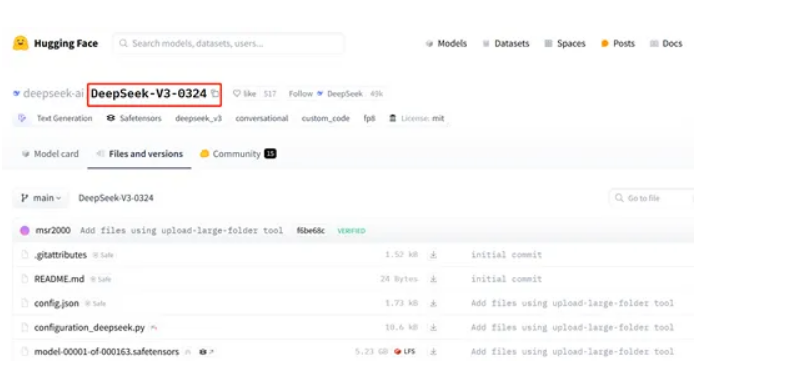
Task: Copy the DeepSeek-V3-0324 model name icon
Action: coord(215,93)
